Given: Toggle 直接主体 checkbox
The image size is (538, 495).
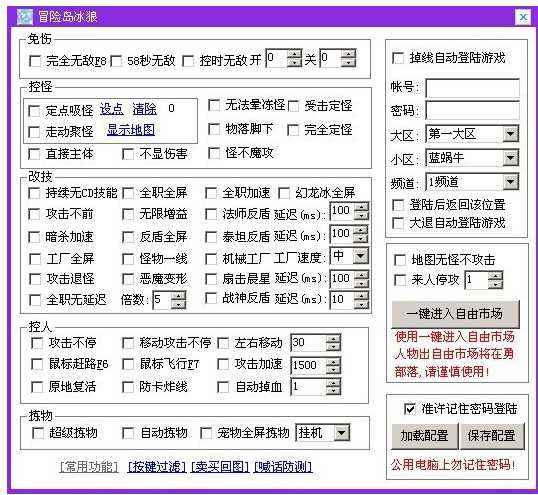Looking at the screenshot, I should (x=34, y=154).
